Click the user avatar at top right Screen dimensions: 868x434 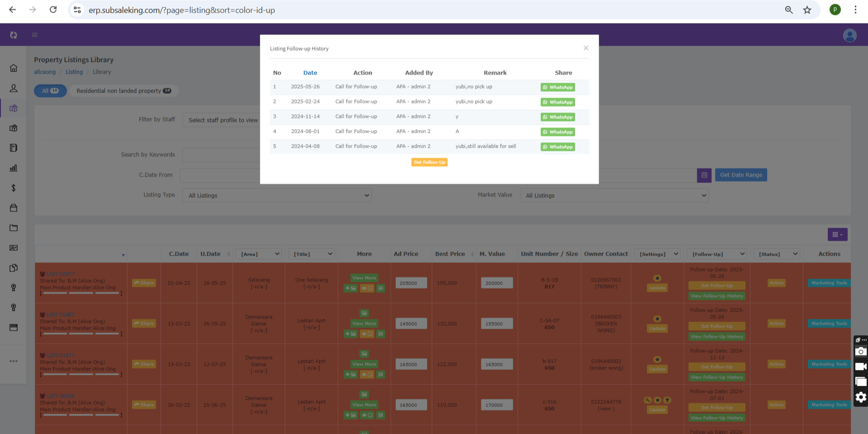849,35
